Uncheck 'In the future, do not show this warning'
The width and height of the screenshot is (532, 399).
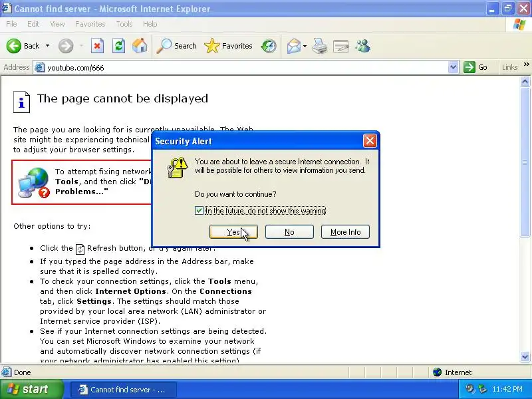pos(199,211)
